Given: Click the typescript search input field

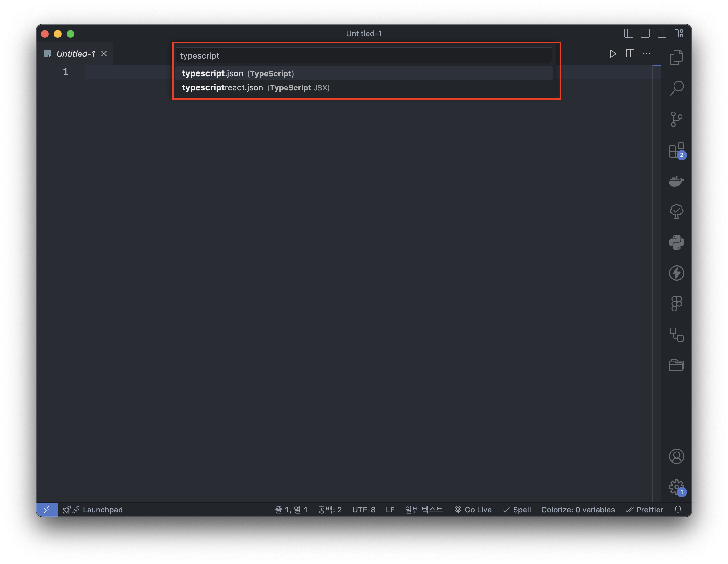Looking at the screenshot, I should click(363, 56).
